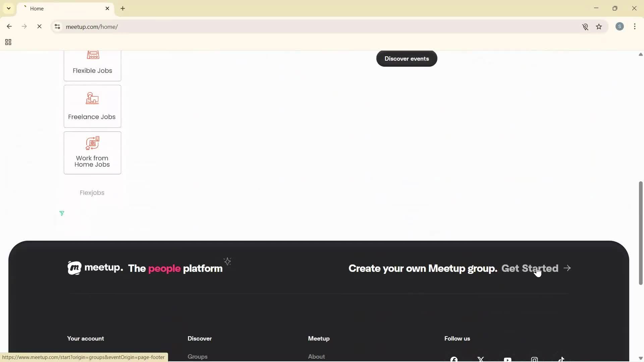Open the YouTube channel icon
This screenshot has width=644, height=362.
pos(507,359)
